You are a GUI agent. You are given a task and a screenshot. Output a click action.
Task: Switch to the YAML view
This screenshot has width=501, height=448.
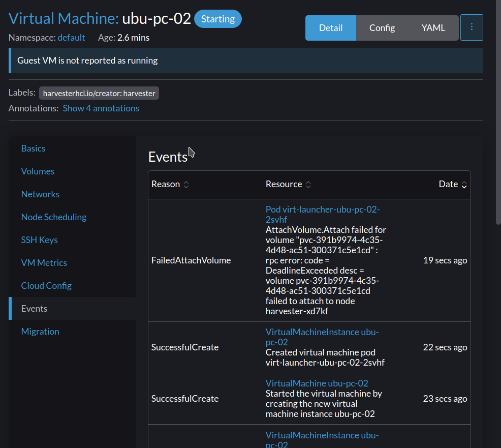tap(433, 28)
